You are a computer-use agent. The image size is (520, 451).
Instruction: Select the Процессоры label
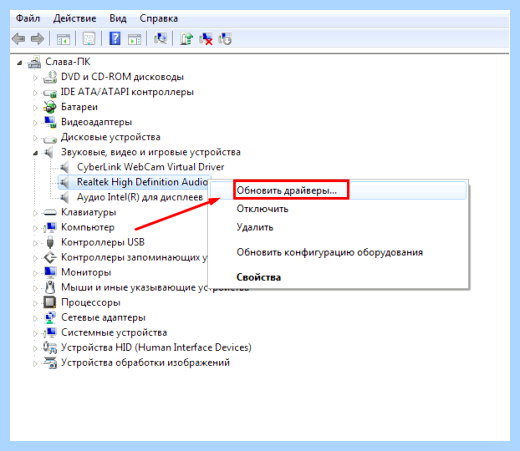click(91, 302)
